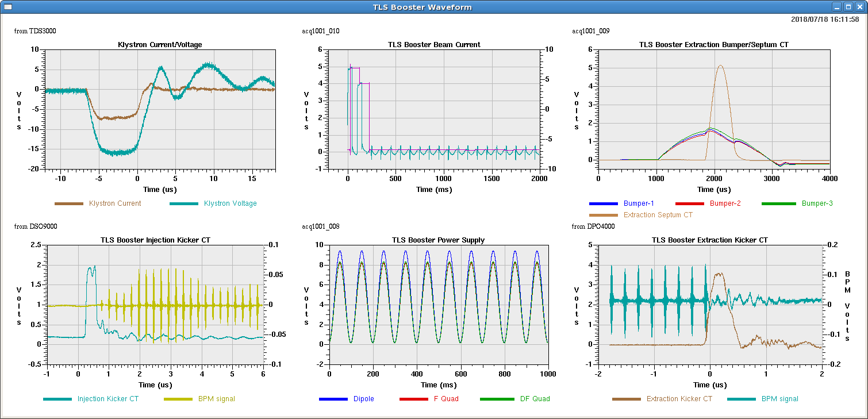Click the Injection Kicker CT legend label
Viewport: 868px width, 419px height.
(108, 399)
